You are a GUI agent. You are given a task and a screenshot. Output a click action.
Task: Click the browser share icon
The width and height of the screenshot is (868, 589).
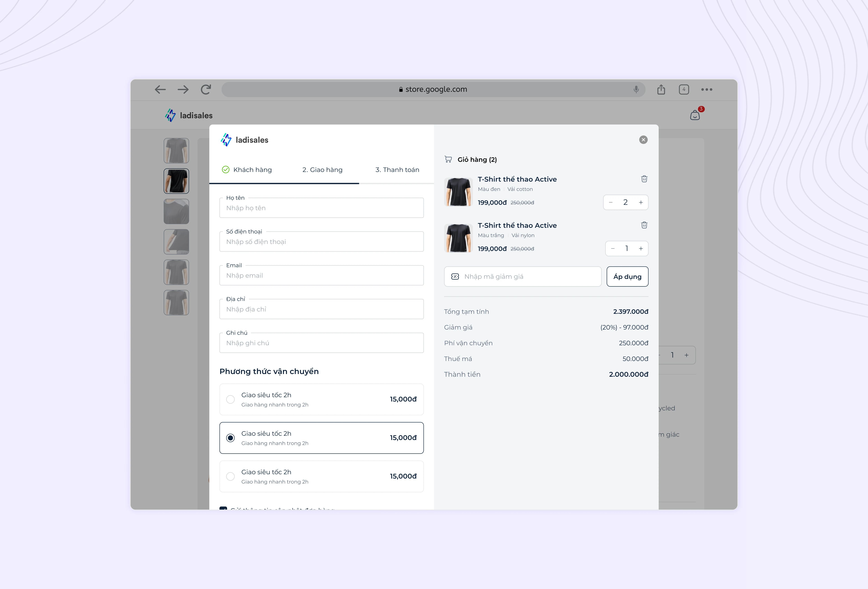click(661, 90)
